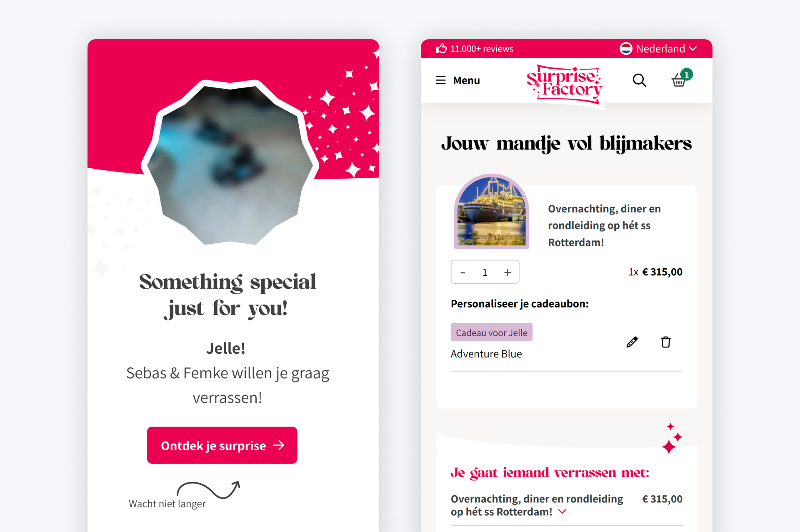Edit personalization with the pencil icon
800x532 pixels.
click(632, 342)
